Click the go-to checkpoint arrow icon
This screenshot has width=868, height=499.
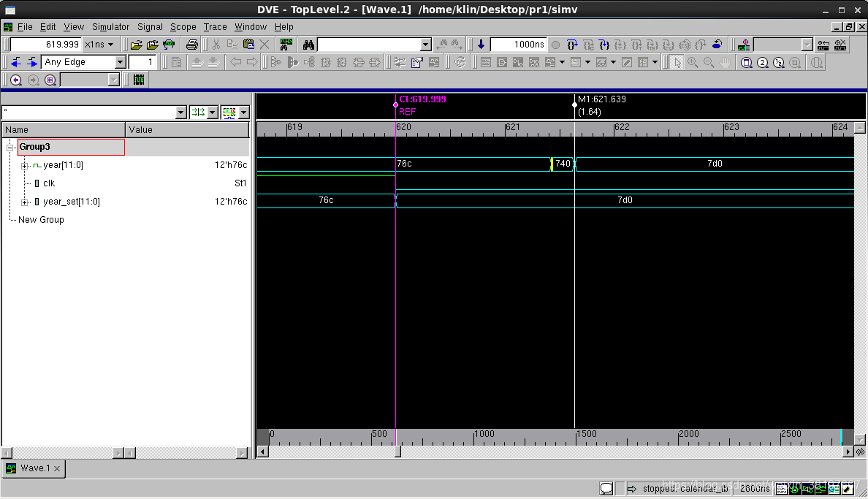[x=823, y=45]
